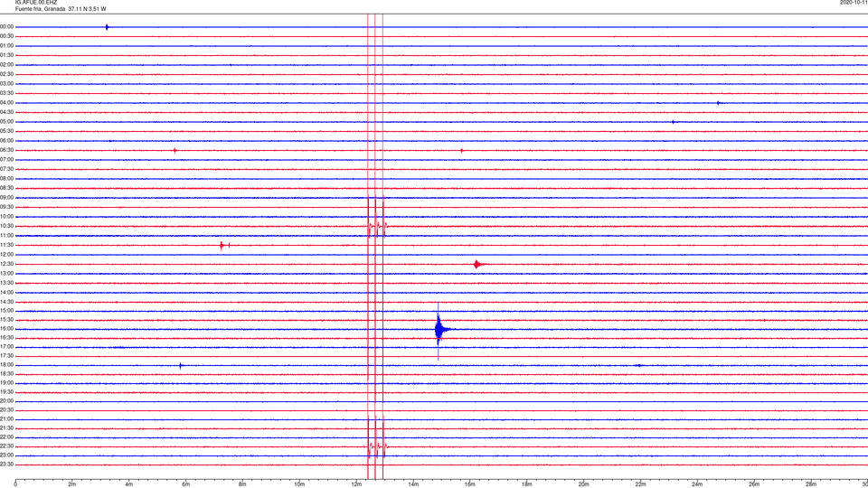Click the red double spike on 11:30 trace
868x488 pixels.
tap(225, 245)
